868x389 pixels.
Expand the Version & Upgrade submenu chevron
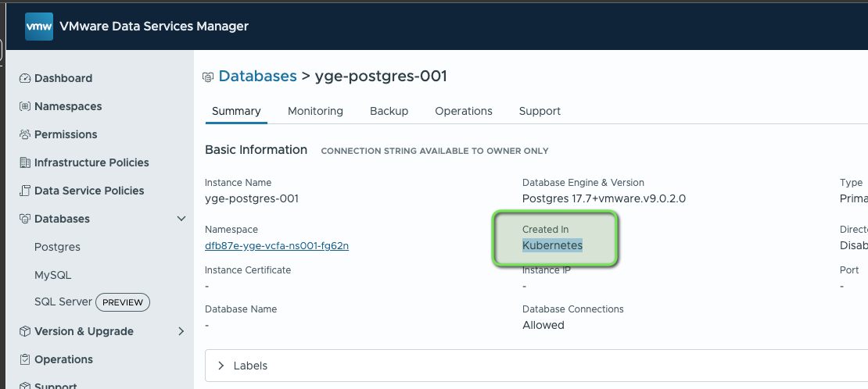(181, 331)
